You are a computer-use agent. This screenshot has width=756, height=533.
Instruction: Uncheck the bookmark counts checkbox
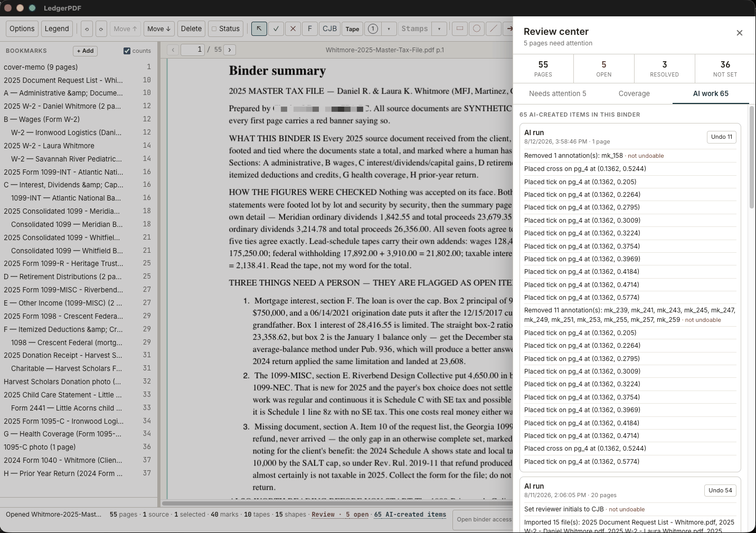(x=127, y=51)
